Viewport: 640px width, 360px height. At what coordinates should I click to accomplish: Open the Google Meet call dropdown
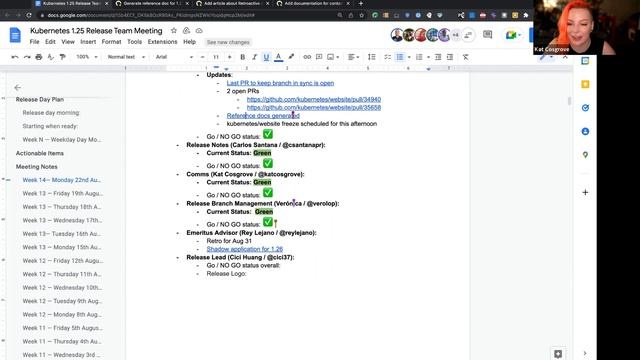pos(513,35)
